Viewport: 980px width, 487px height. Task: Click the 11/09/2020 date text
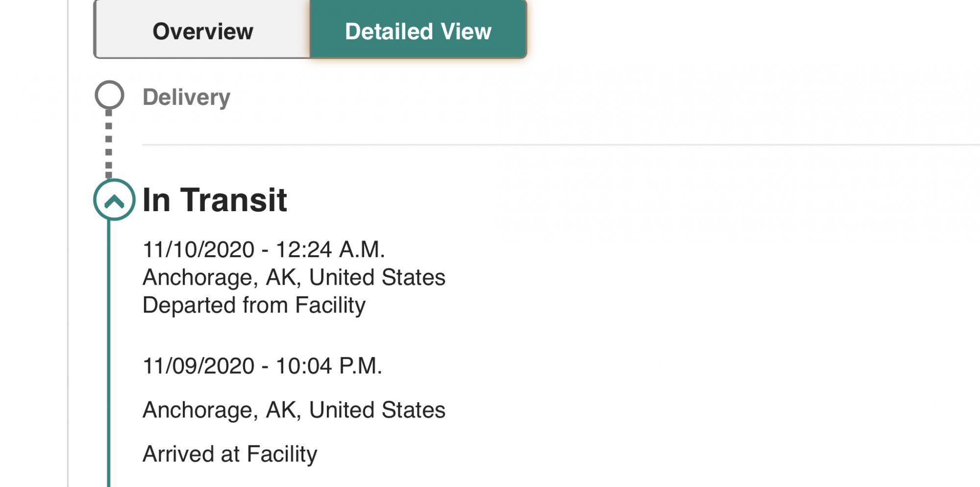tap(198, 366)
